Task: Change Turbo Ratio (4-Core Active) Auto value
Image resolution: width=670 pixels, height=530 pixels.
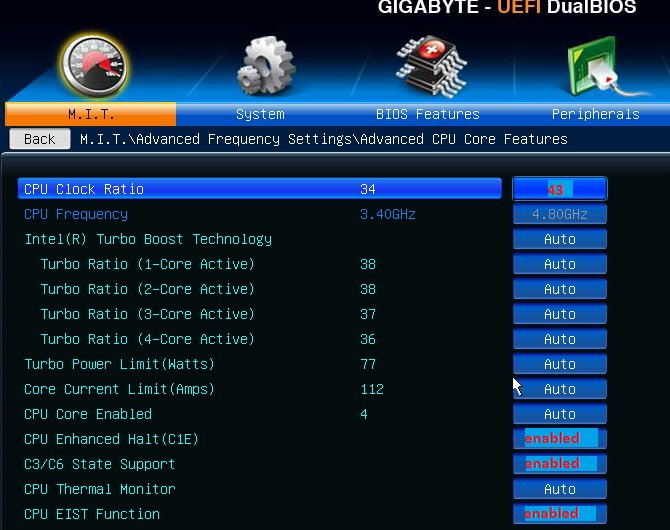Action: click(x=560, y=339)
